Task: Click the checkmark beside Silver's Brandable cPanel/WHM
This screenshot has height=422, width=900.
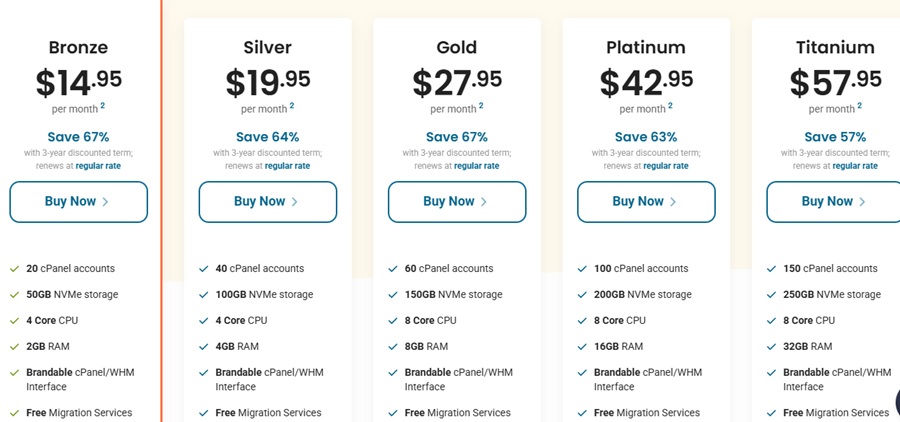Action: (x=204, y=373)
